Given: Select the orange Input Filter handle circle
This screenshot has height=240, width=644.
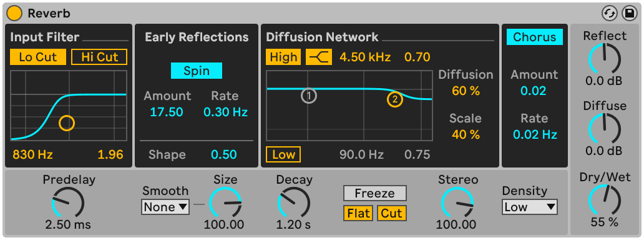Looking at the screenshot, I should pos(67,122).
